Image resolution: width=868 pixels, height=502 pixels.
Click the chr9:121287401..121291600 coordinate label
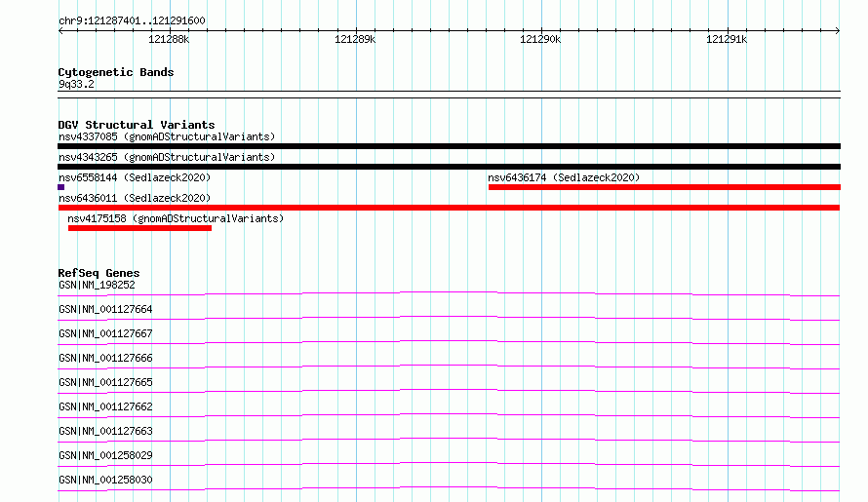pos(132,20)
